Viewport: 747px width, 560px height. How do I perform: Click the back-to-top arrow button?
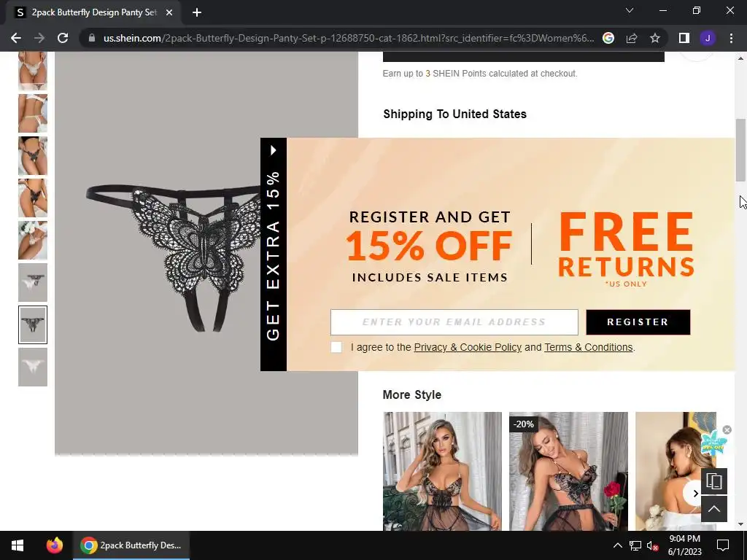713,509
